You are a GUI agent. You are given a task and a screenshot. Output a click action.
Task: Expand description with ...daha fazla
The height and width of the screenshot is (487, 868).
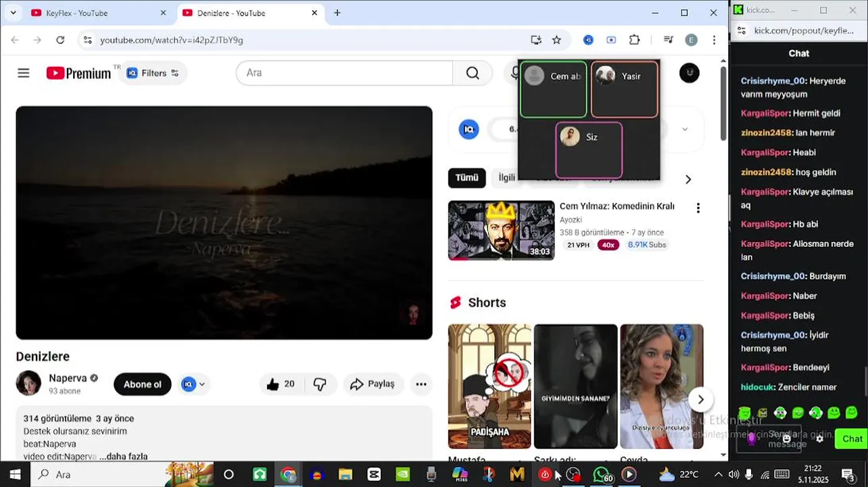(x=124, y=457)
